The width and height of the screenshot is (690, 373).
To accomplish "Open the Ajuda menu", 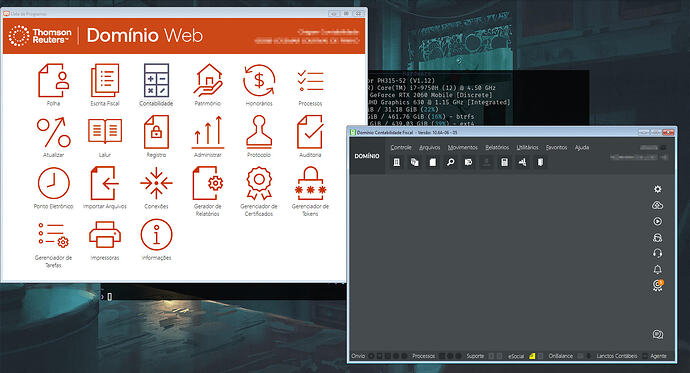I will pos(582,147).
